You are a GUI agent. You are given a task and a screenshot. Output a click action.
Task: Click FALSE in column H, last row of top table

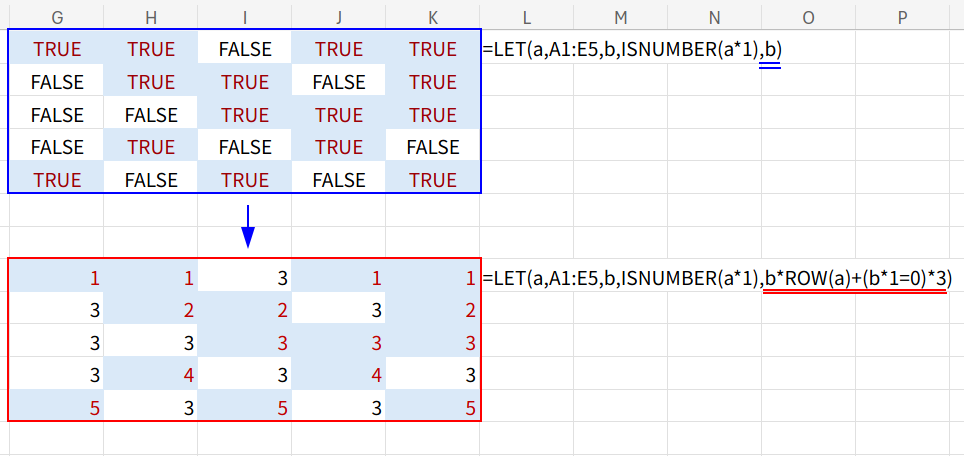coord(151,181)
